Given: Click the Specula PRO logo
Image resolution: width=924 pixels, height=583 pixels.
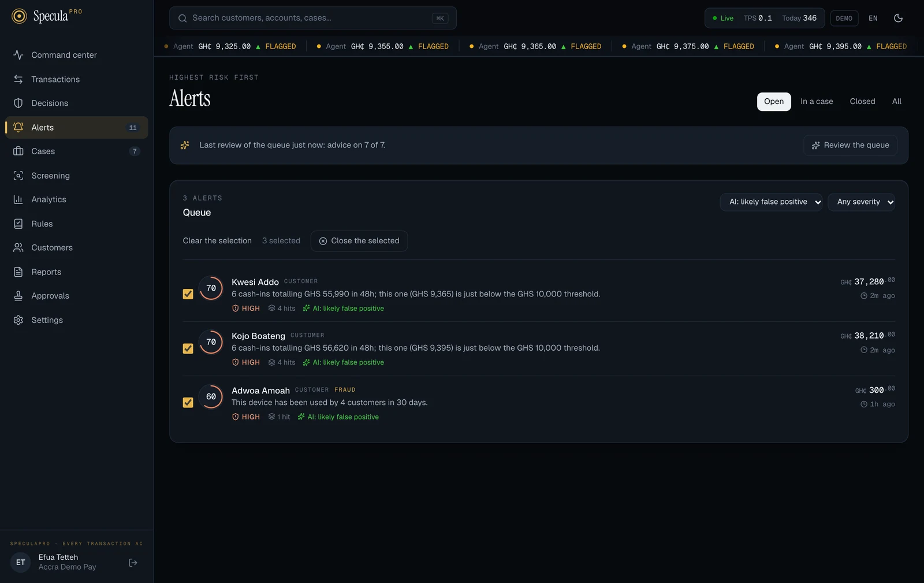Looking at the screenshot, I should coord(47,16).
